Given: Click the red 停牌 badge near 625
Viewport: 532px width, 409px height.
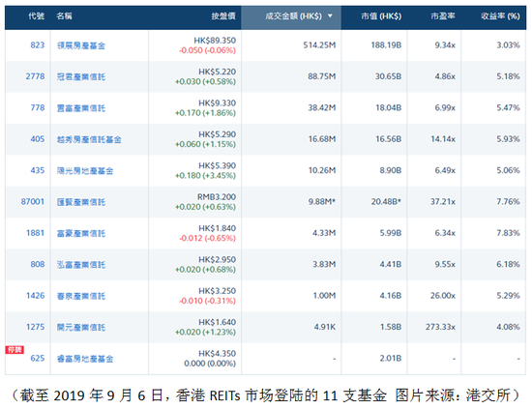Looking at the screenshot, I should pos(15,350).
